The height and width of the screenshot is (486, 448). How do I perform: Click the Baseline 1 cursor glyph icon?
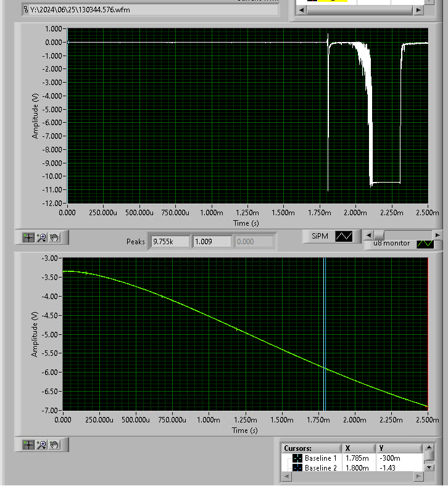297,458
